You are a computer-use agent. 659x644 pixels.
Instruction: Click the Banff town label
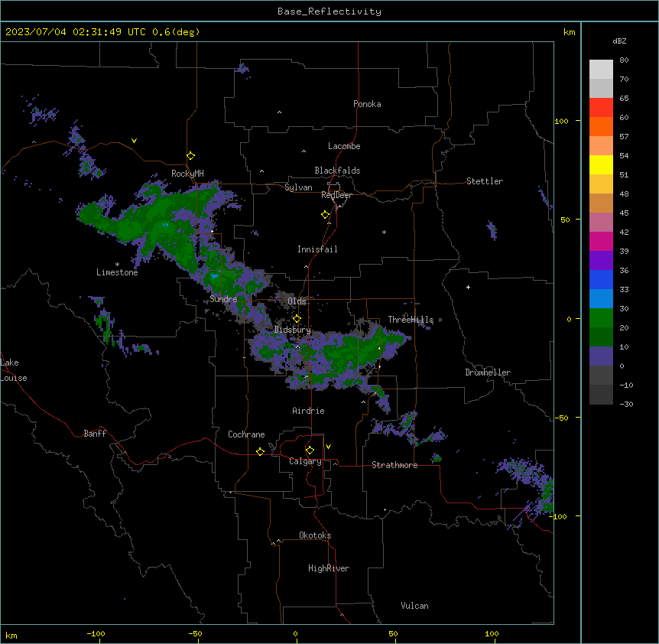pyautogui.click(x=95, y=434)
